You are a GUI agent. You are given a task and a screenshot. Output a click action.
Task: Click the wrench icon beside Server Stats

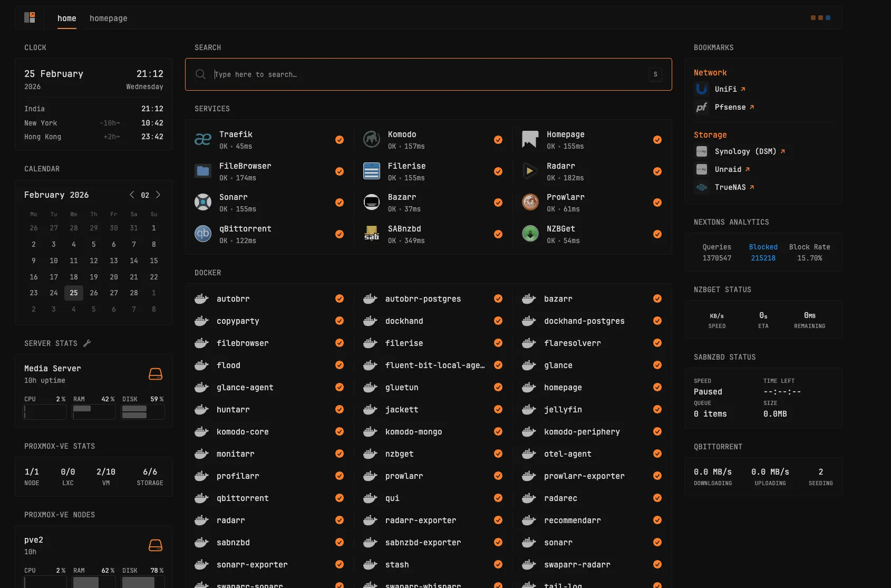pos(87,343)
